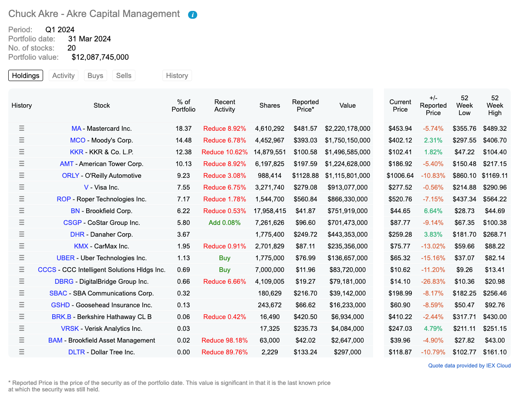
Task: Open the DLTR ticker link
Action: click(x=77, y=352)
